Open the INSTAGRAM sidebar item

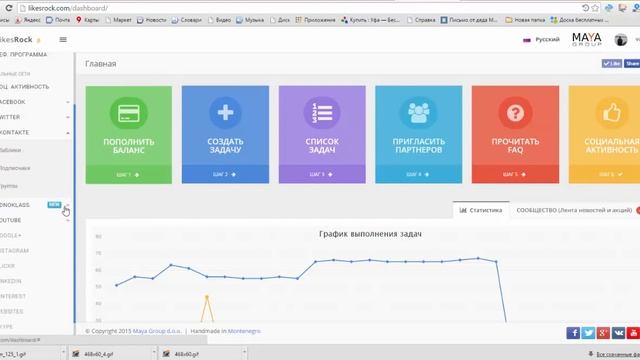coord(14,251)
